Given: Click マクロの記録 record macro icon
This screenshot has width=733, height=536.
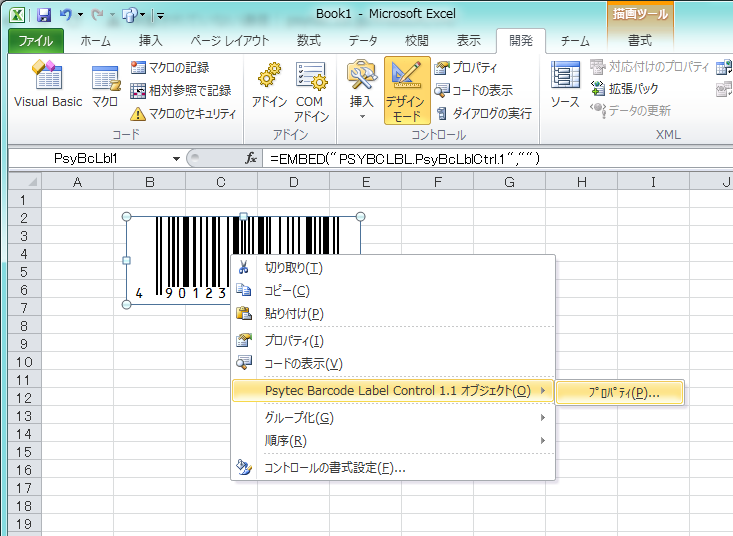Looking at the screenshot, I should 170,67.
